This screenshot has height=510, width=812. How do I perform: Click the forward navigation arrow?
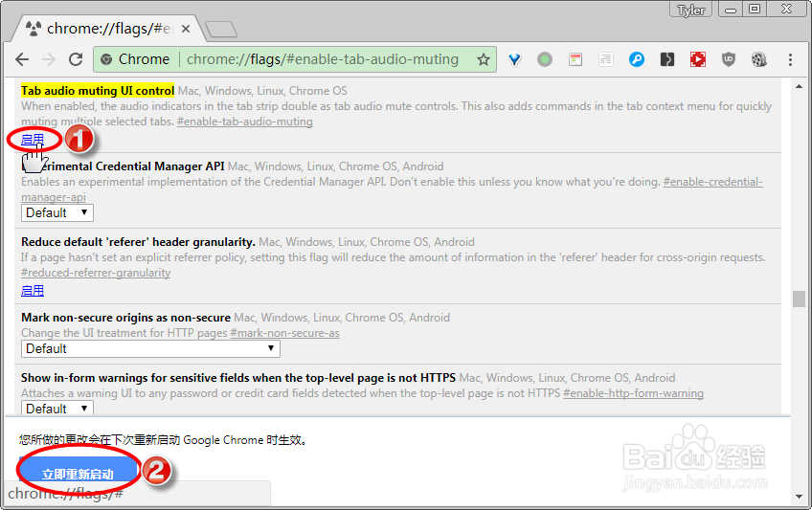[x=49, y=59]
